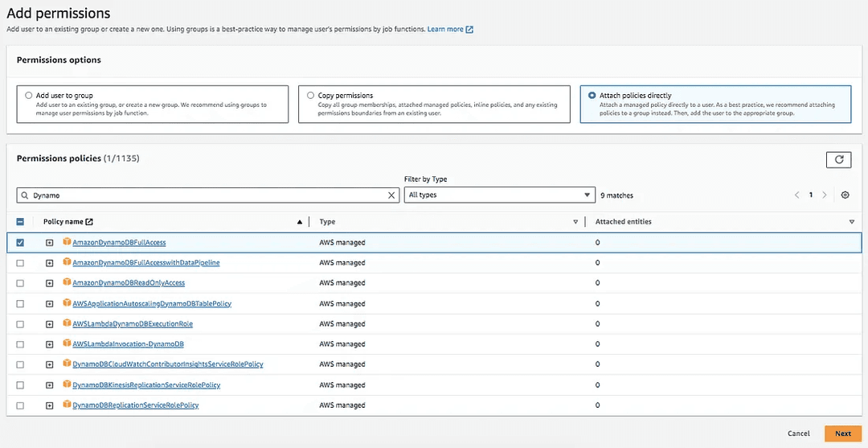Viewport: 868px width, 448px height.
Task: Click the Next button
Action: [x=842, y=434]
